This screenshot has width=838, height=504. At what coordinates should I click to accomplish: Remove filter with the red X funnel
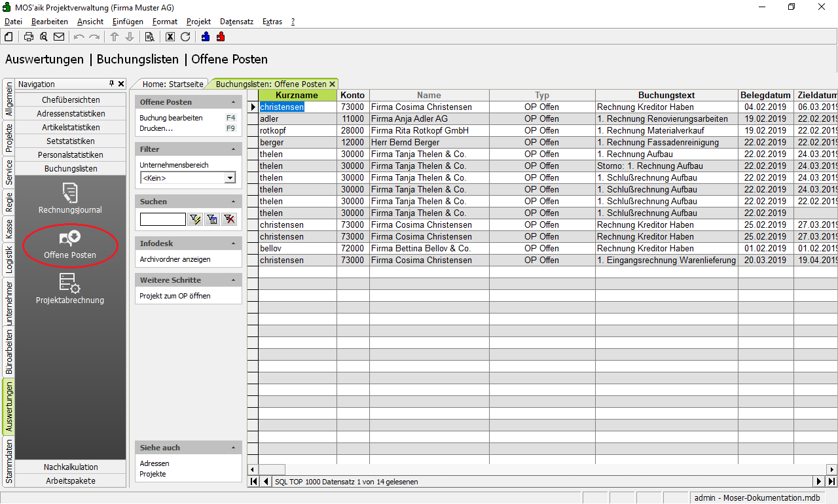pos(228,219)
